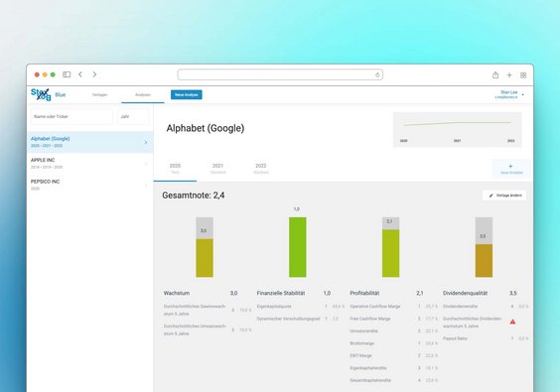
Task: Open the browser share icon
Action: (495, 75)
